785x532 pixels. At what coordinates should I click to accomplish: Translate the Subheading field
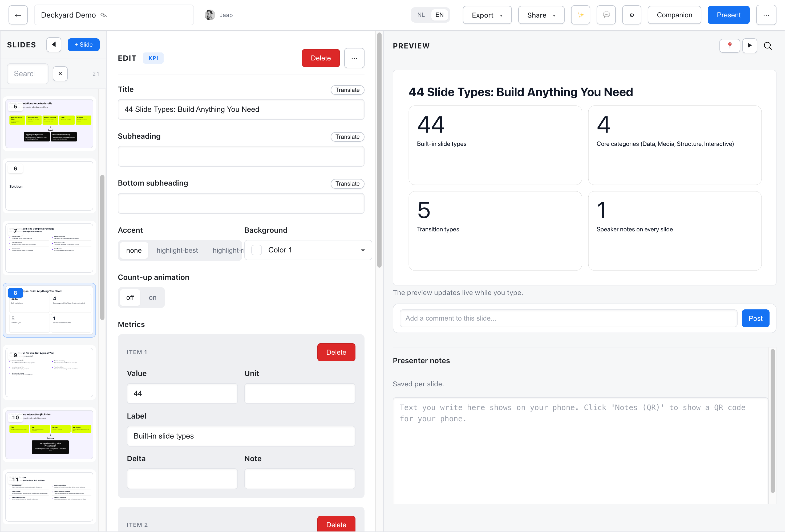(x=347, y=137)
